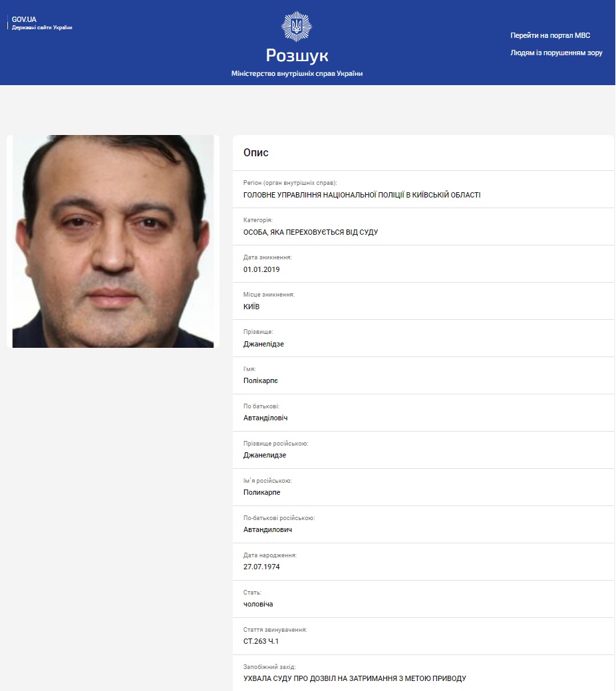Click the first name Полікарпе
The height and width of the screenshot is (691, 616).
coord(261,381)
